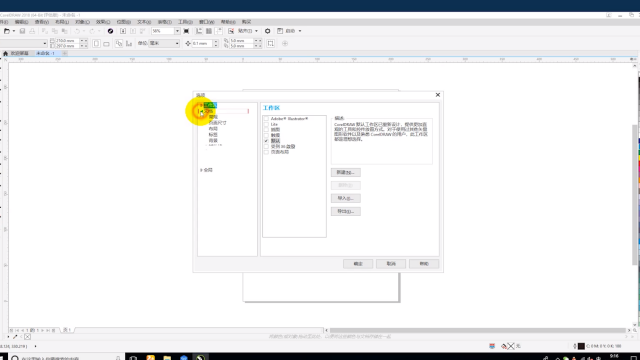Click the 帮助 button at dialog bottom
The image size is (640, 360).
click(x=424, y=264)
